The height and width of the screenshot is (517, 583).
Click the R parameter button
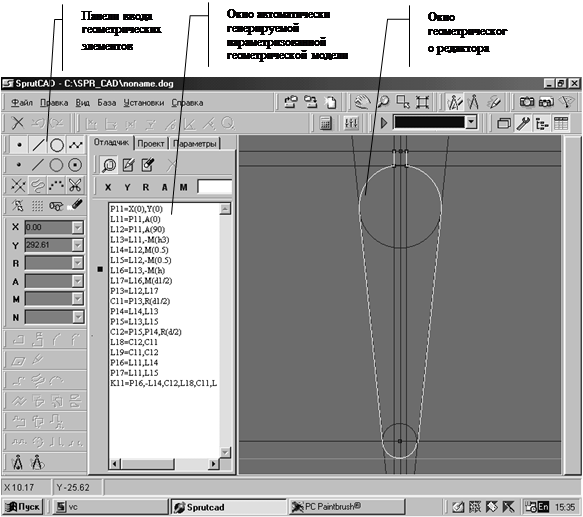click(x=145, y=187)
